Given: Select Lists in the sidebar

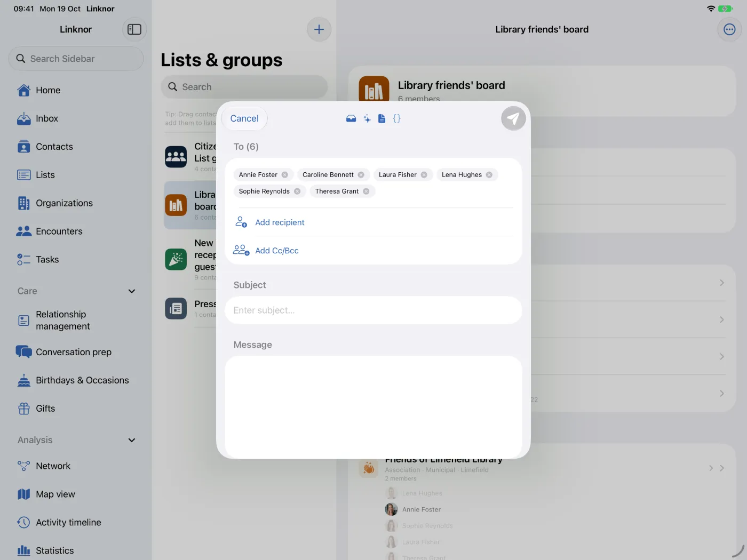Looking at the screenshot, I should [76, 175].
